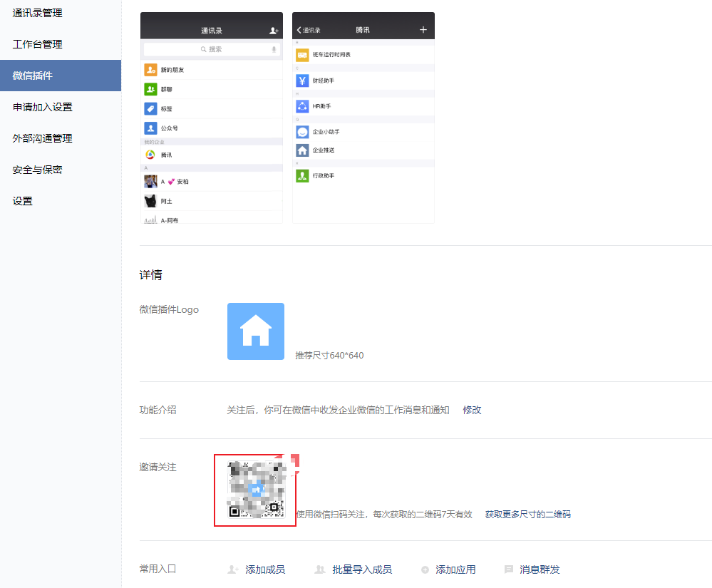Go to 申请加入设置
The image size is (712, 588).
42,107
